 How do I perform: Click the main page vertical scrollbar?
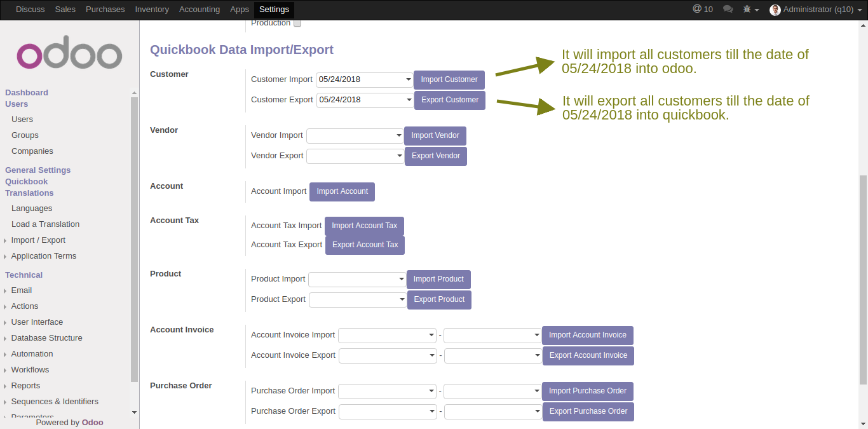pyautogui.click(x=862, y=280)
